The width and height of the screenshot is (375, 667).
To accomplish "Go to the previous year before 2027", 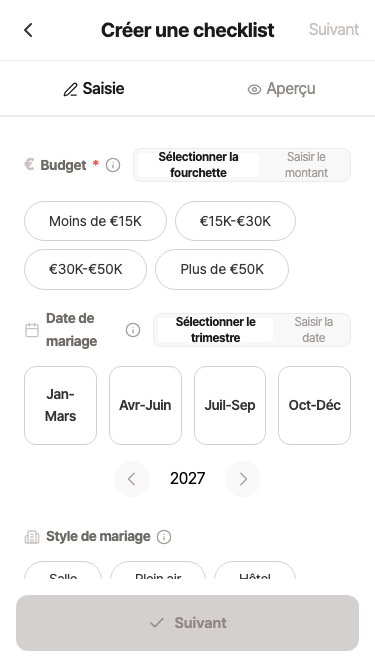I will [x=132, y=479].
